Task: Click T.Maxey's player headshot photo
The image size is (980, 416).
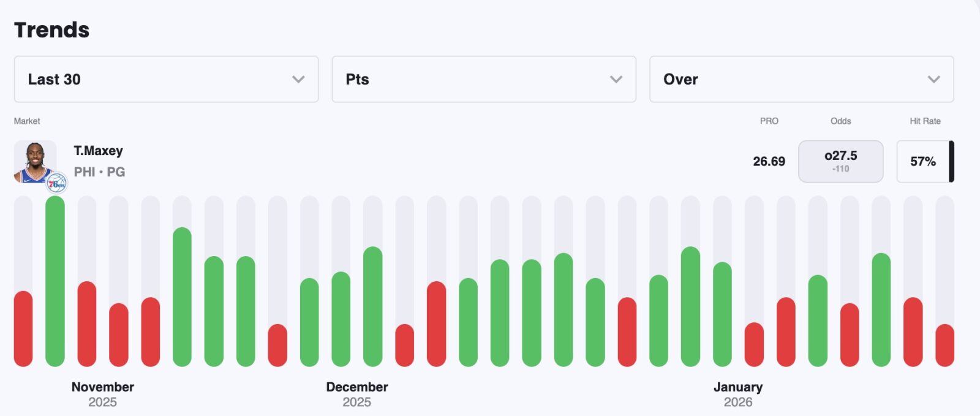Action: coord(35,161)
